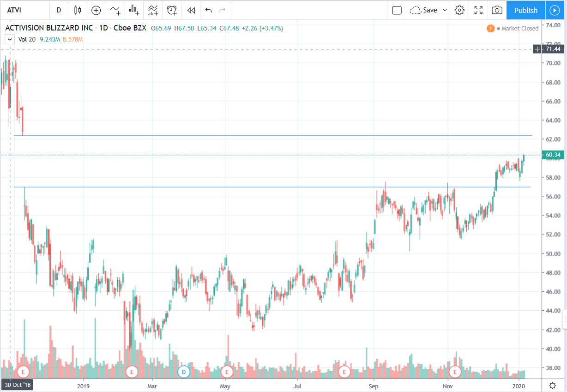Start bar replay with the rewind icon

tap(191, 10)
